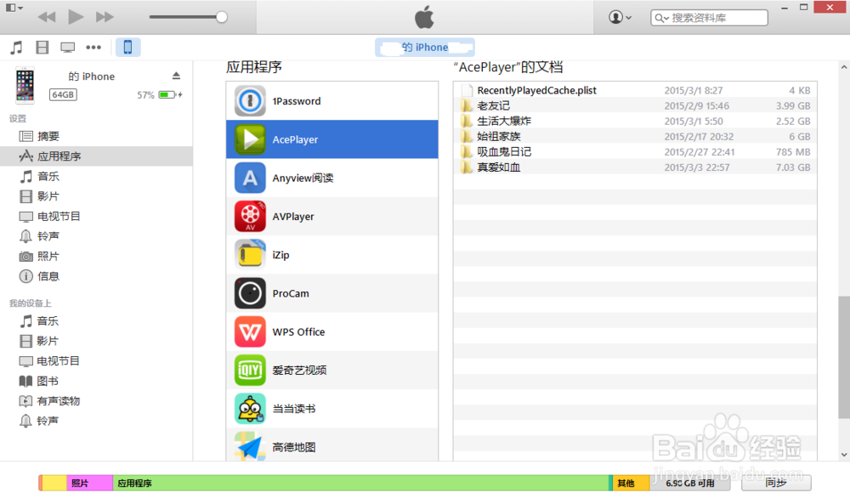Image resolution: width=850 pixels, height=504 pixels.
Task: Click the rewind previous track button
Action: click(47, 17)
